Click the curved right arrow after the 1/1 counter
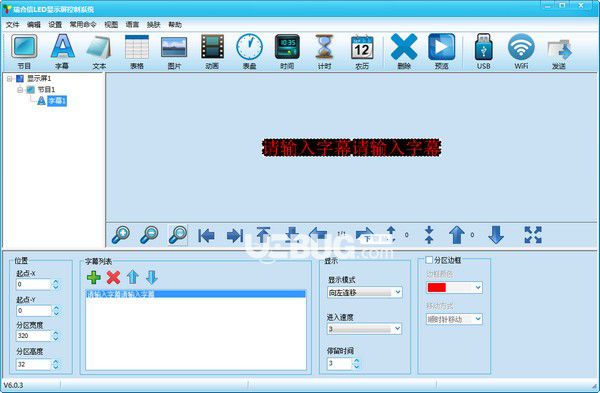The width and height of the screenshot is (600, 393). point(365,234)
